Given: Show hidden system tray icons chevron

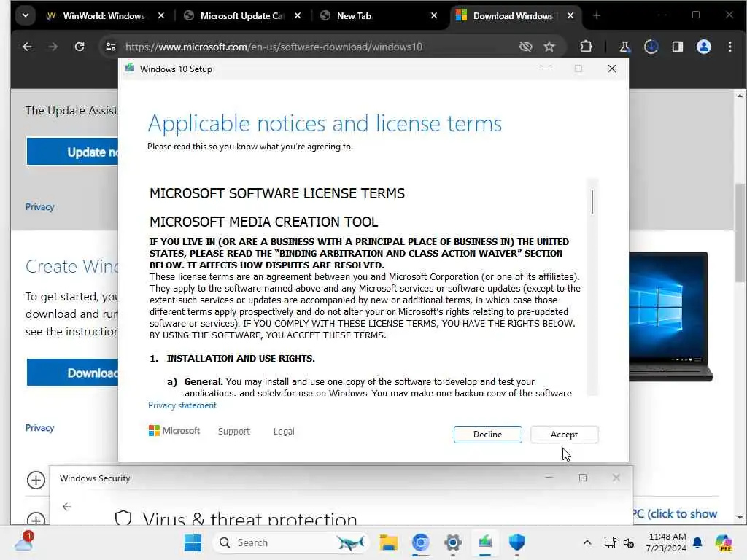Looking at the screenshot, I should (587, 542).
